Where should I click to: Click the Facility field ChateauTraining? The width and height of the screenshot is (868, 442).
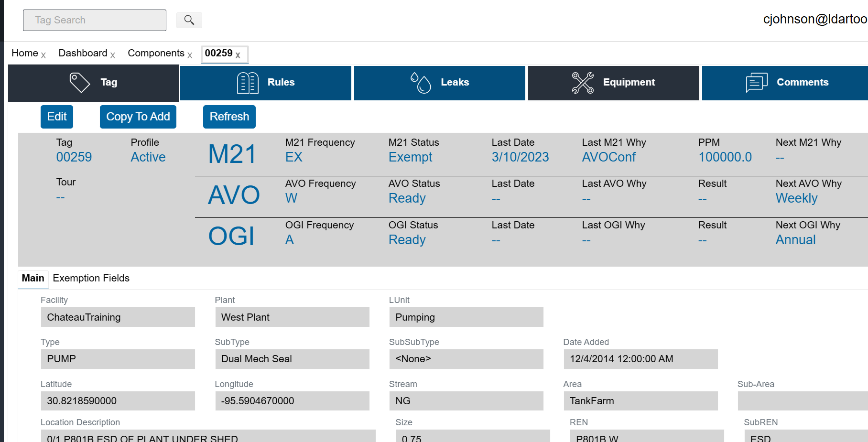(x=118, y=317)
